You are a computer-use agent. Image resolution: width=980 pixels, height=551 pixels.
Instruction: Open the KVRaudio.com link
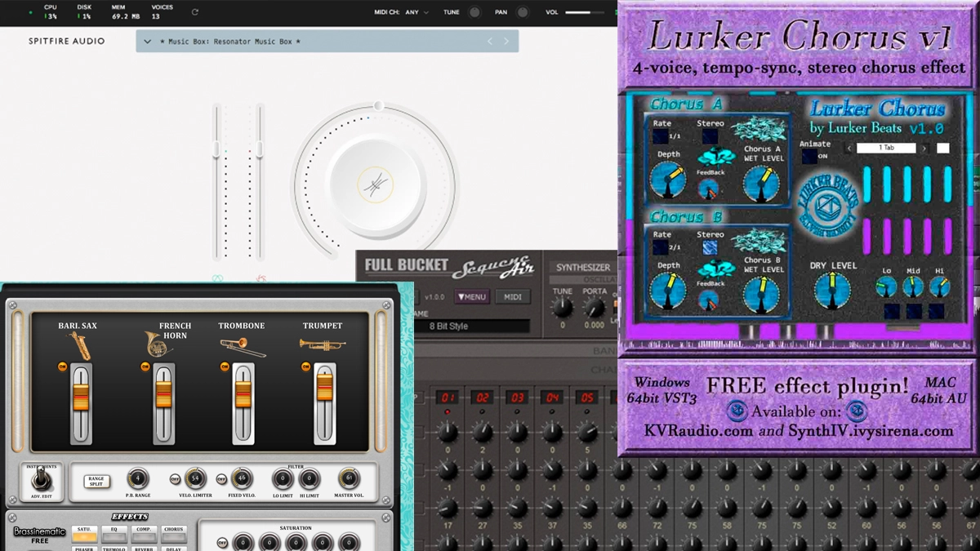pos(697,430)
